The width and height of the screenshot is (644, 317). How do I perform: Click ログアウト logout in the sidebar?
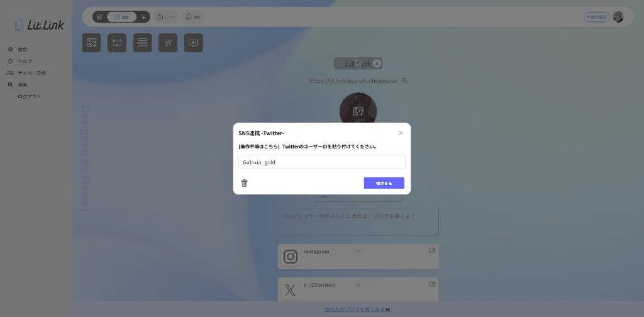pos(29,96)
